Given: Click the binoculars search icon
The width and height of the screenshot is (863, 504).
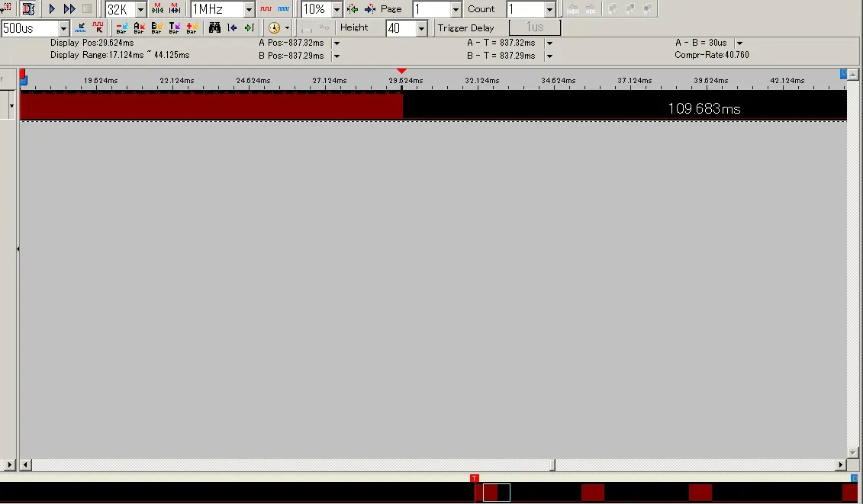Looking at the screenshot, I should click(x=214, y=28).
